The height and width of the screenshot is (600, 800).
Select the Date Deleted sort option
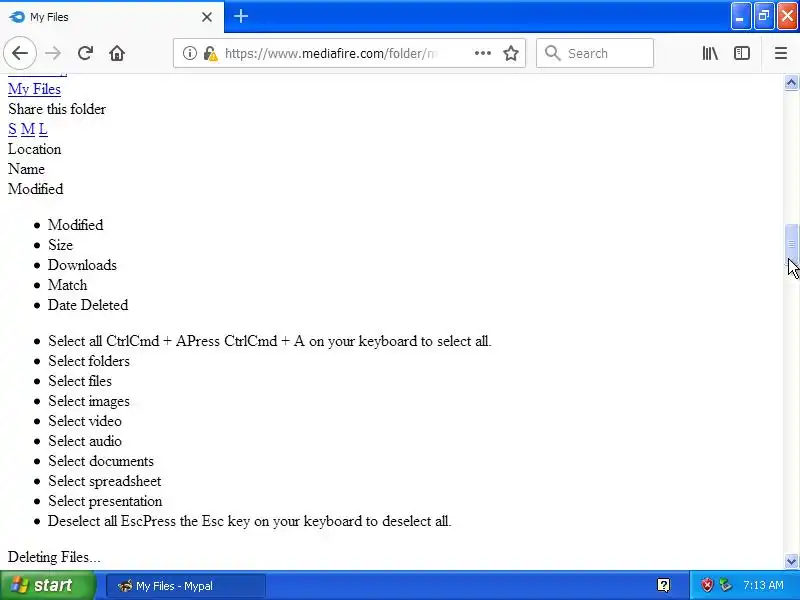88,305
